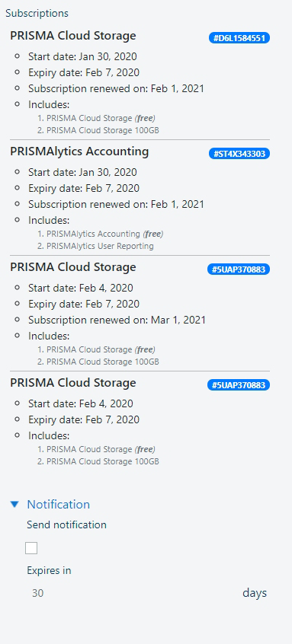Click the PRISMAlytics Accounting subscription title
292x644 pixels.
(x=79, y=151)
